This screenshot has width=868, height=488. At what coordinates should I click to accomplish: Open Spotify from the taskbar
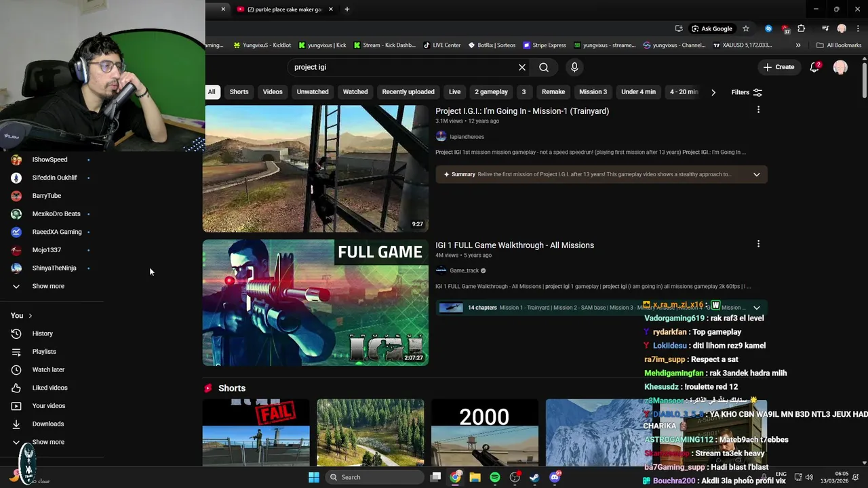click(495, 477)
